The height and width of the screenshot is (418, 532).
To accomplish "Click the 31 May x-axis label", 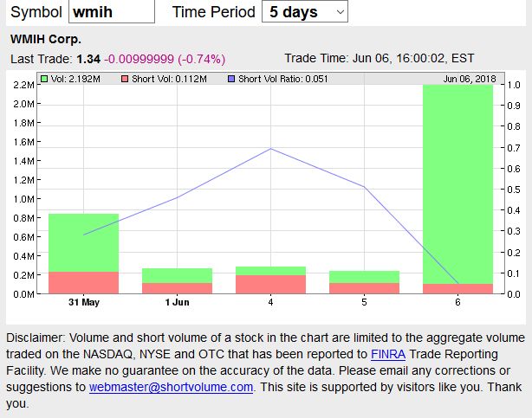I will pos(84,302).
